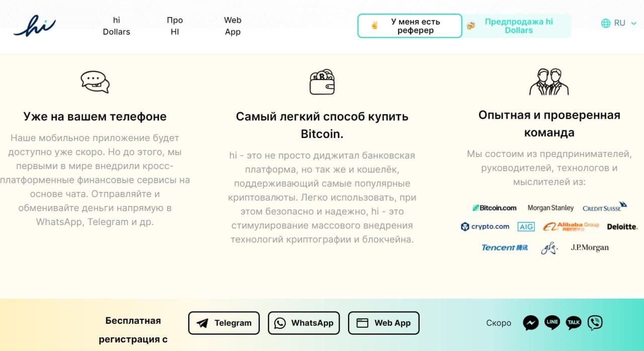
Task: Click the Bitcoin wallet icon
Action: coord(322,82)
